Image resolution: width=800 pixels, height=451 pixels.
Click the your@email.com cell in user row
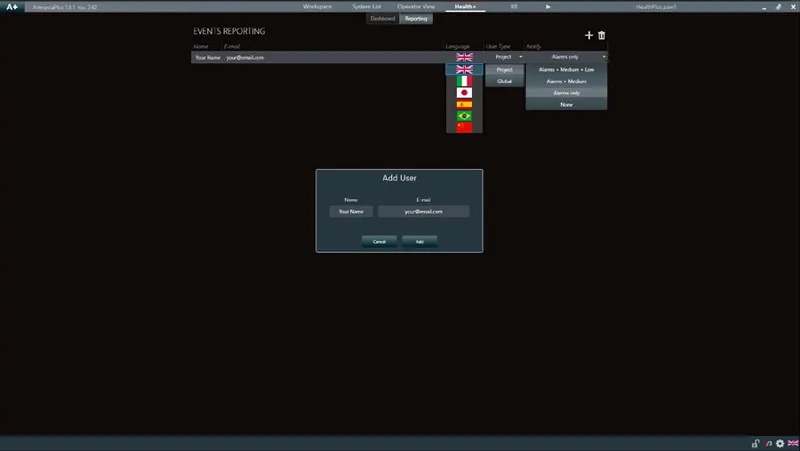click(245, 58)
